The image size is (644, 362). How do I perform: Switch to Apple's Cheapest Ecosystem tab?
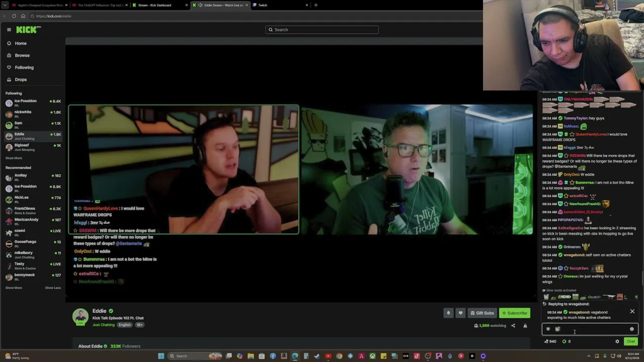[x=40, y=5]
